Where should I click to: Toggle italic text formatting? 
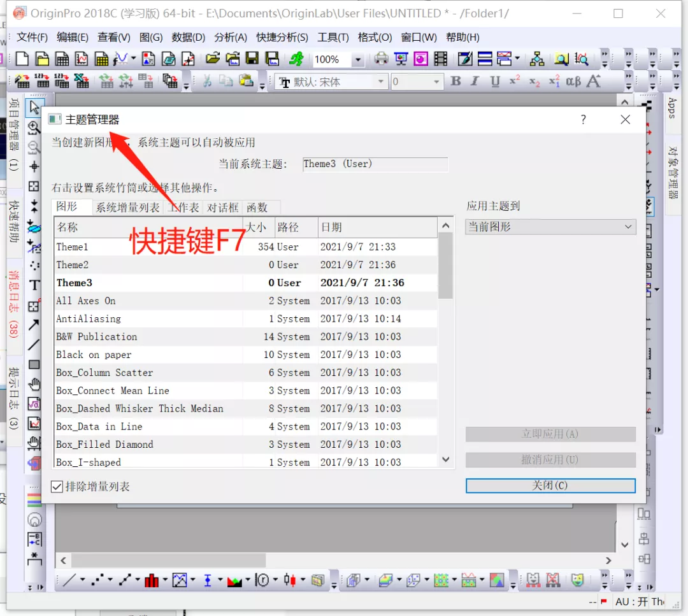[x=475, y=81]
